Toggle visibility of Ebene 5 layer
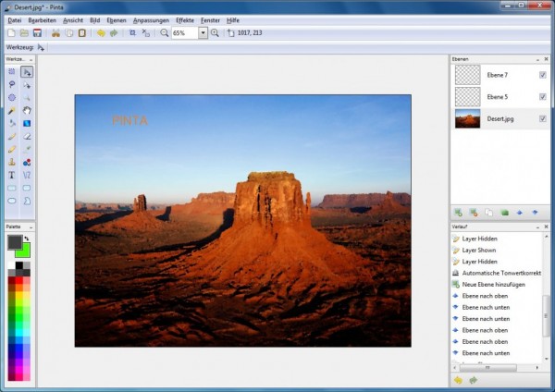 542,97
